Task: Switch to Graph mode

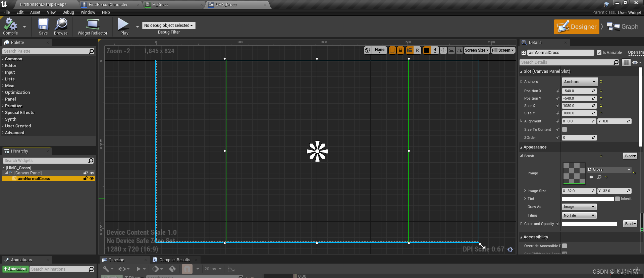Action: click(623, 27)
